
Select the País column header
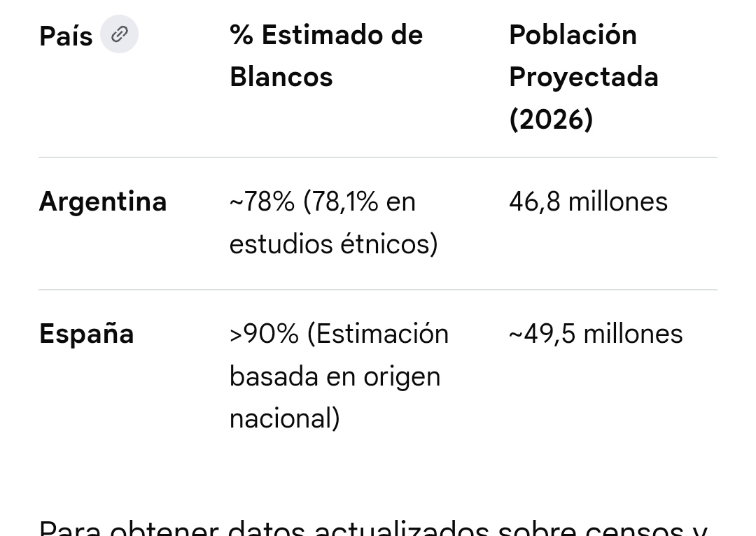[66, 36]
